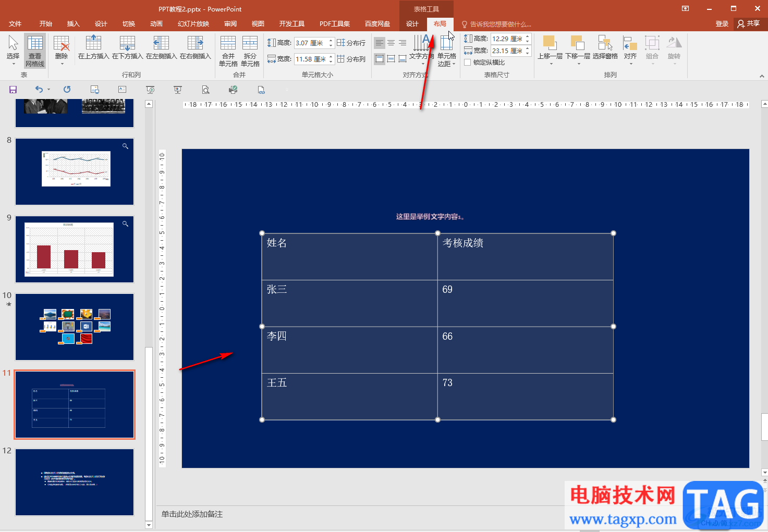Click the presentation-easel quick access icon

(x=178, y=90)
